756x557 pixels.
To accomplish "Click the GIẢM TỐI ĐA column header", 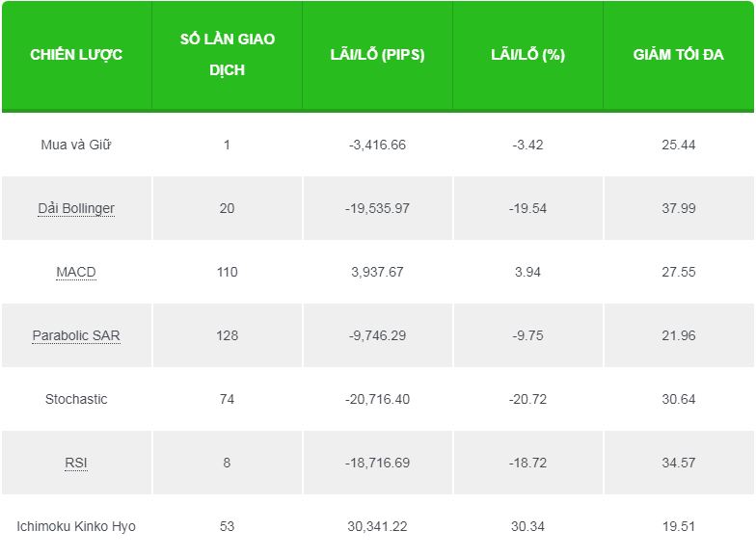I will [678, 55].
